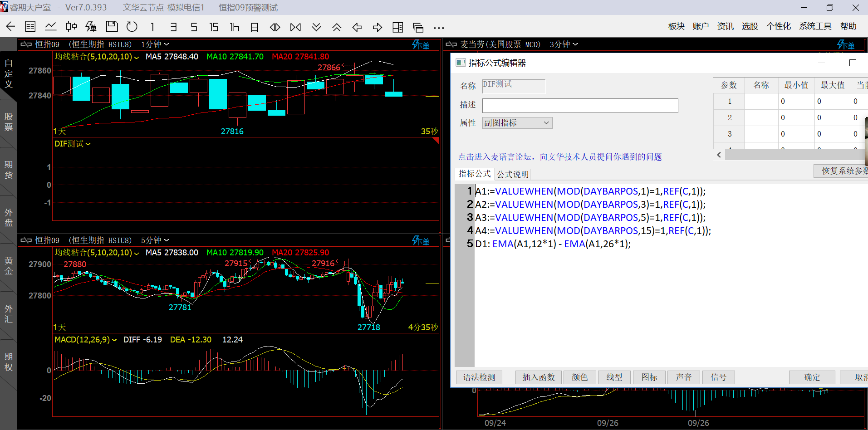Select the candlestick chart icon
The width and height of the screenshot is (868, 430).
[x=71, y=27]
